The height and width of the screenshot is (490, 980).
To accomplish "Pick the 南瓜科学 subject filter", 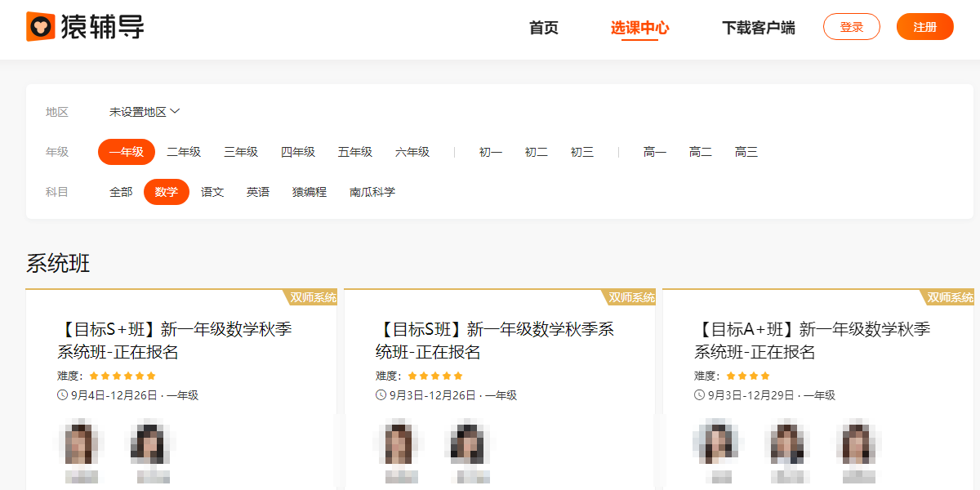I will click(372, 192).
